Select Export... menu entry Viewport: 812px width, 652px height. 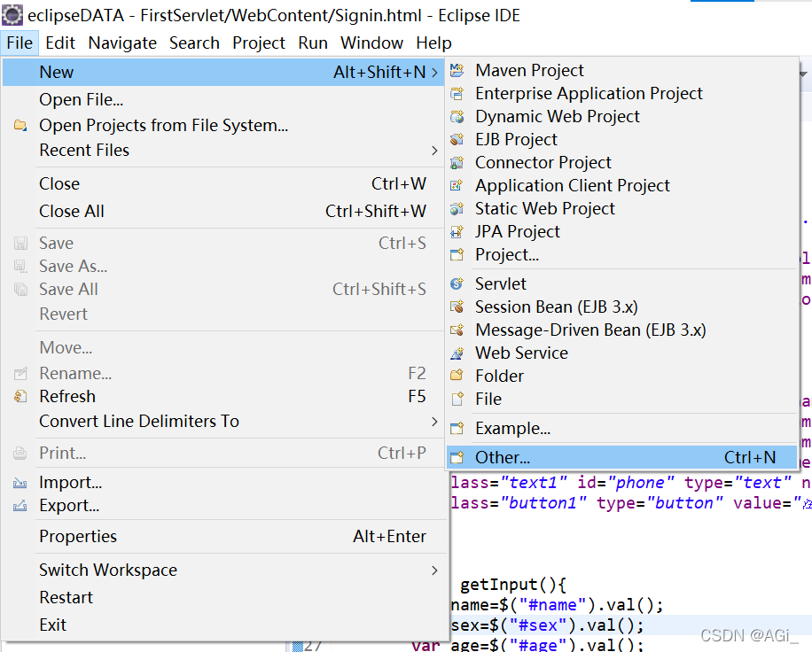223,506
